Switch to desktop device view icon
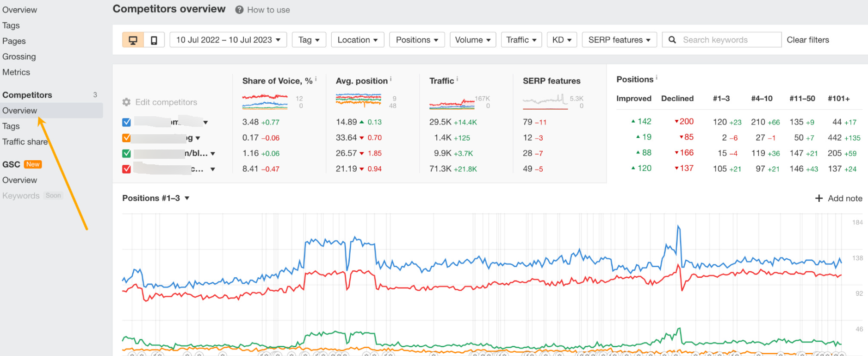The image size is (868, 356). pos(133,40)
